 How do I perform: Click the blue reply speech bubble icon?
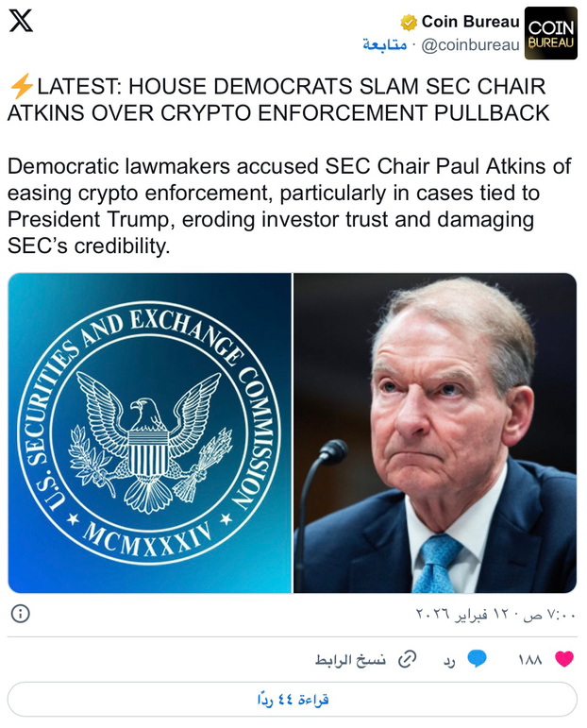(x=478, y=659)
